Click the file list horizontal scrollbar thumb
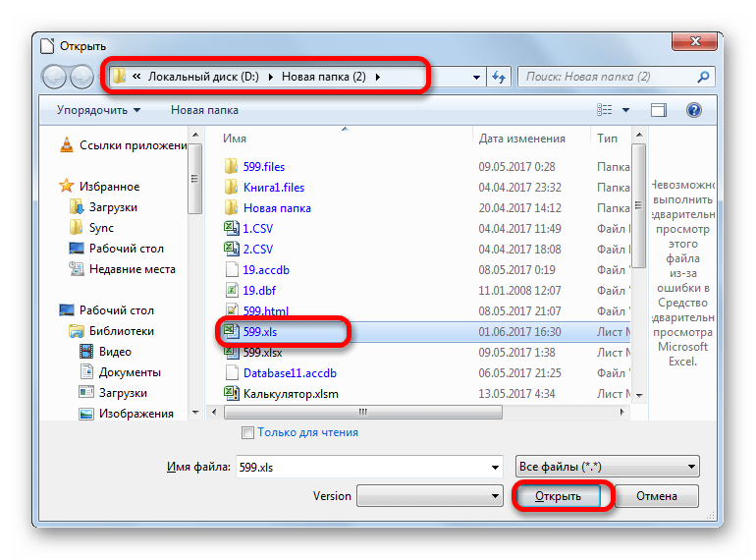Image resolution: width=756 pixels, height=560 pixels. (362, 413)
